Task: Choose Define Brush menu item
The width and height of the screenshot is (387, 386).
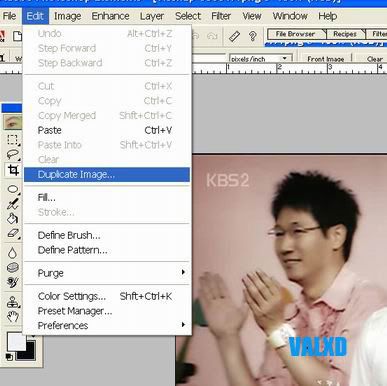Action: click(x=107, y=235)
